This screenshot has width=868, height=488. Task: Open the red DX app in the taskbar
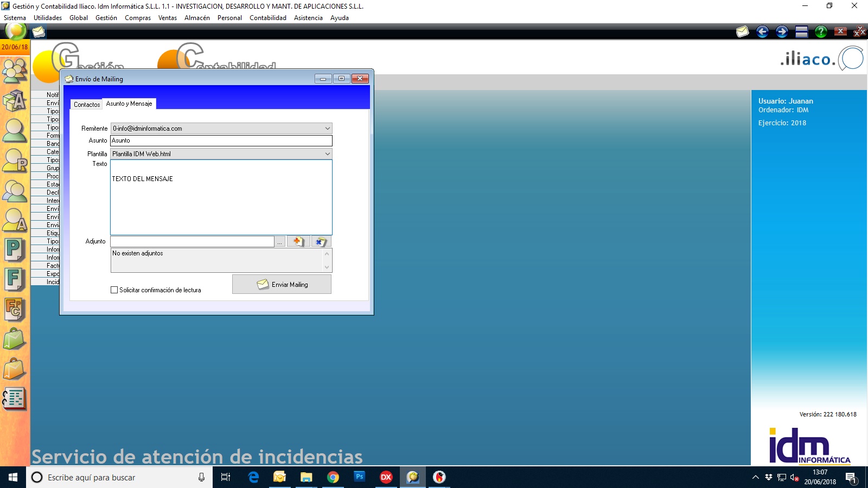coord(386,477)
